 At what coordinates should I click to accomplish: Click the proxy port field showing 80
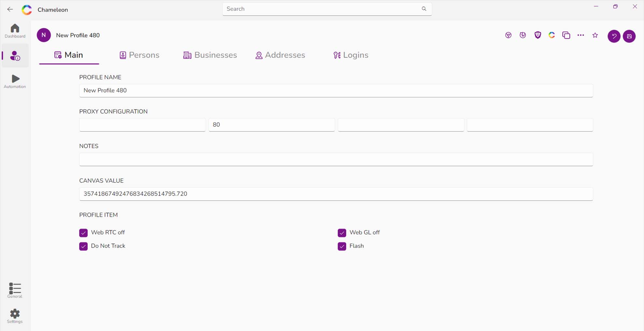click(272, 125)
